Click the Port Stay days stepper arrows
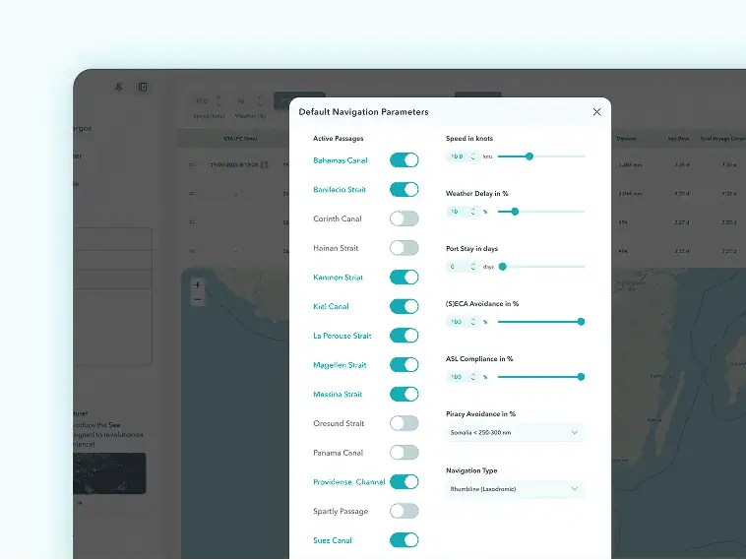 point(473,267)
